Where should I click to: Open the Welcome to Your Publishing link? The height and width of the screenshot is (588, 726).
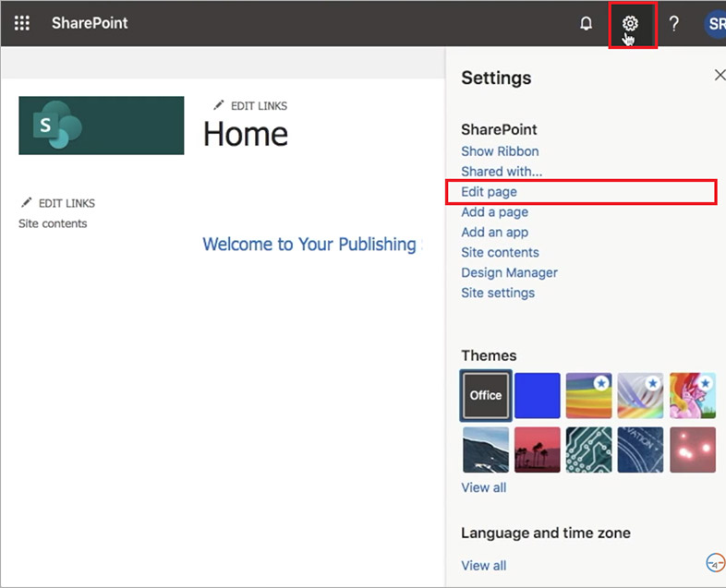click(312, 245)
